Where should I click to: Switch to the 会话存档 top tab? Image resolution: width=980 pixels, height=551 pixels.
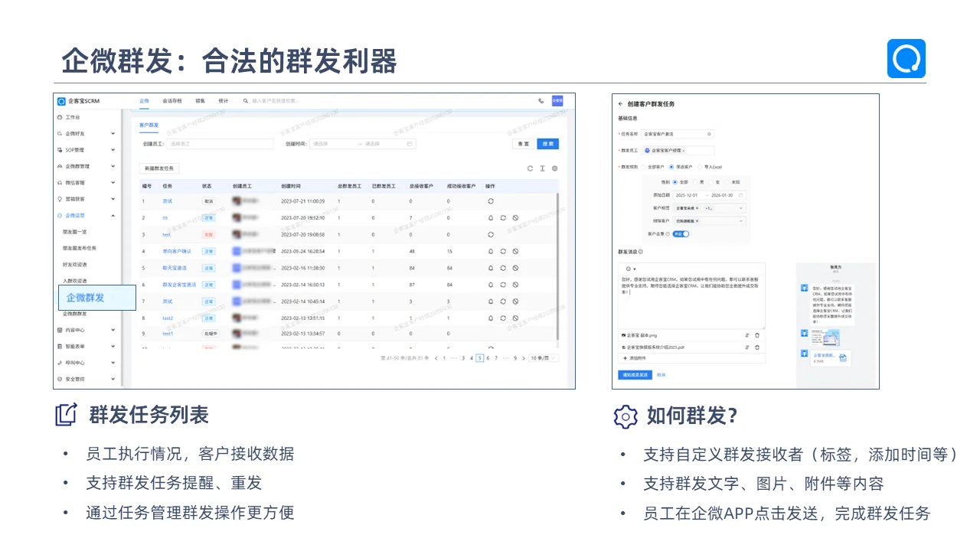point(171,101)
